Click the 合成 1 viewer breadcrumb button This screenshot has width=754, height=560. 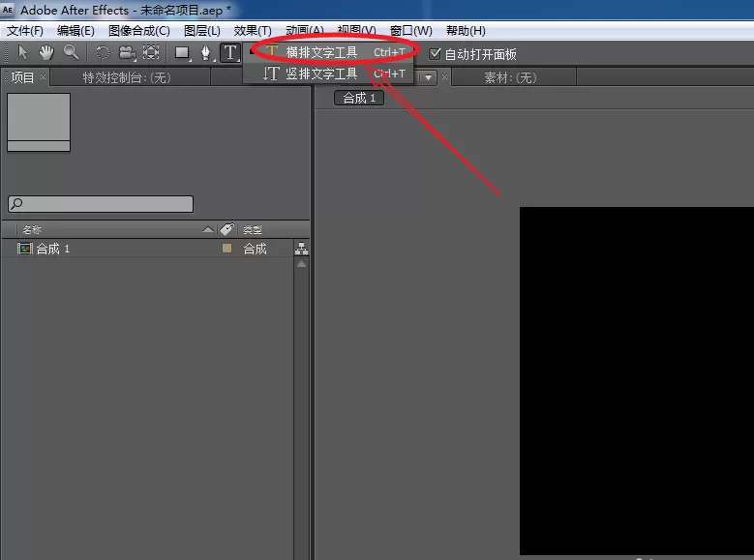(x=359, y=98)
